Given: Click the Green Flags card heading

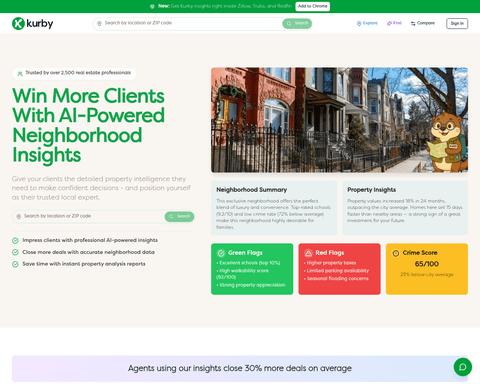Looking at the screenshot, I should 245,253.
